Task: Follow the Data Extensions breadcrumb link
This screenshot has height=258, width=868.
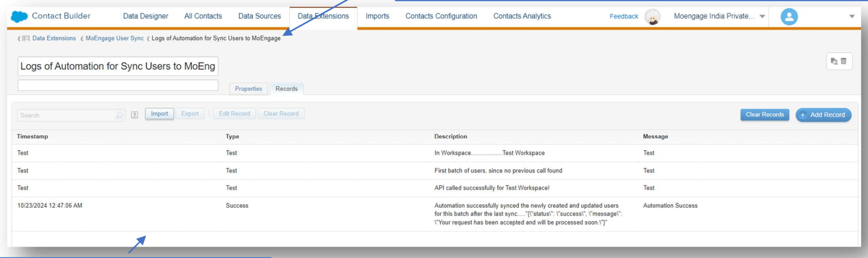Action: pos(54,38)
